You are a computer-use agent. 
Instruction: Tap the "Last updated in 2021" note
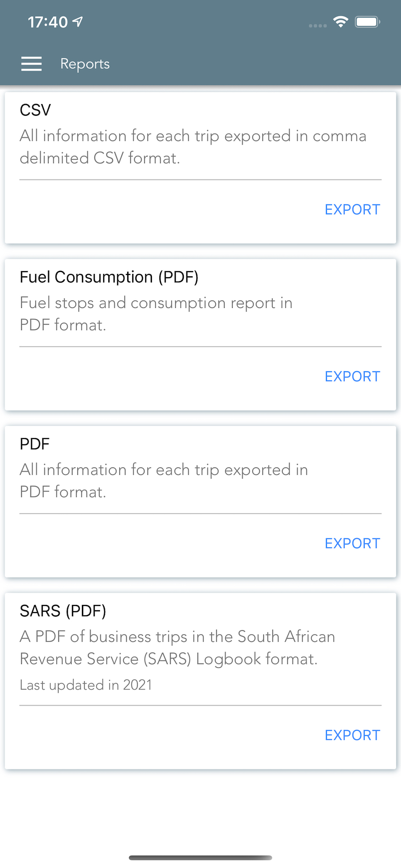pyautogui.click(x=86, y=685)
